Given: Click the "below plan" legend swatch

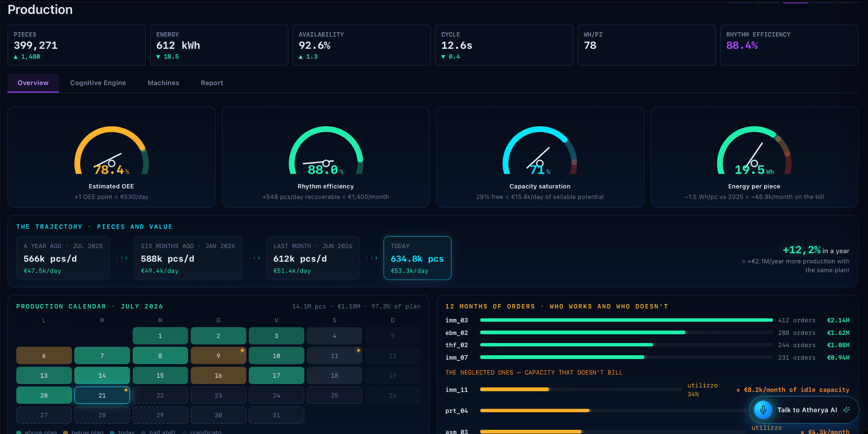Looking at the screenshot, I should (x=66, y=432).
